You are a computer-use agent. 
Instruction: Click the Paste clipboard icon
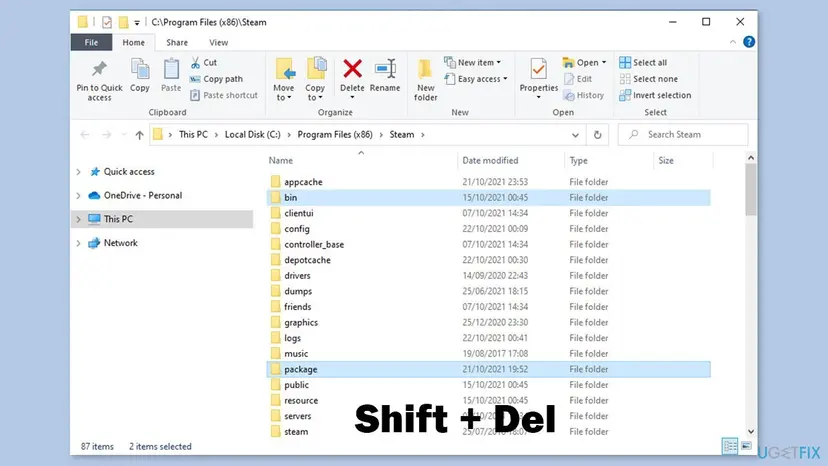[171, 69]
